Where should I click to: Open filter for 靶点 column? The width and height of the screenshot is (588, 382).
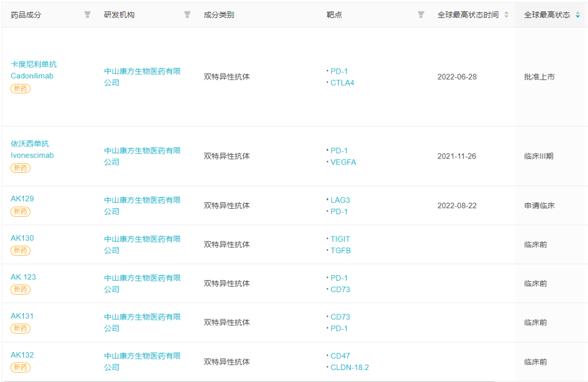421,15
